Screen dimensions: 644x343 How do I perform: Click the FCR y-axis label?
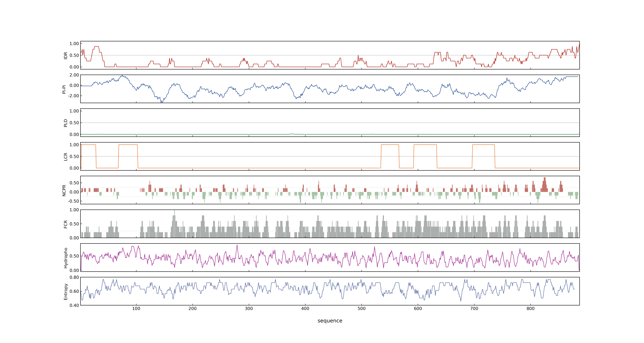pos(66,224)
